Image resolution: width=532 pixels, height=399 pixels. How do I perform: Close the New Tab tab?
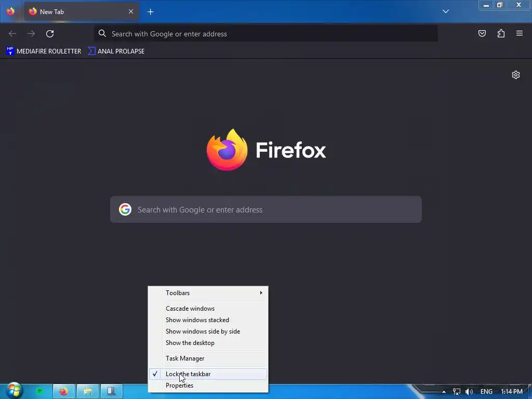pos(131,11)
